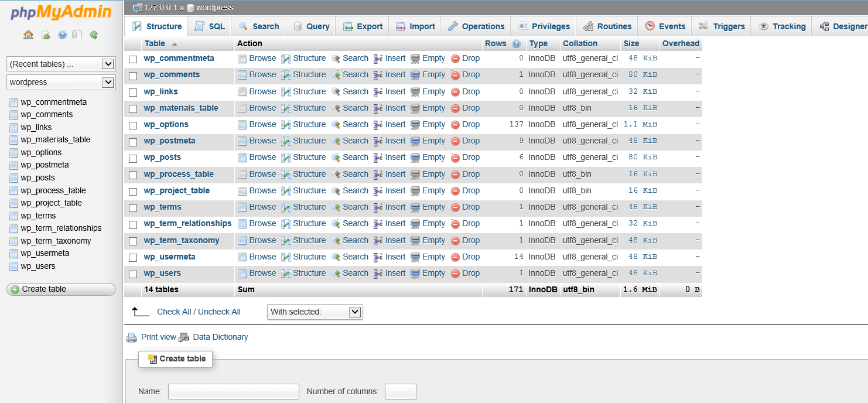Open the wordpress database dropdown
The height and width of the screenshot is (403, 868).
point(61,82)
